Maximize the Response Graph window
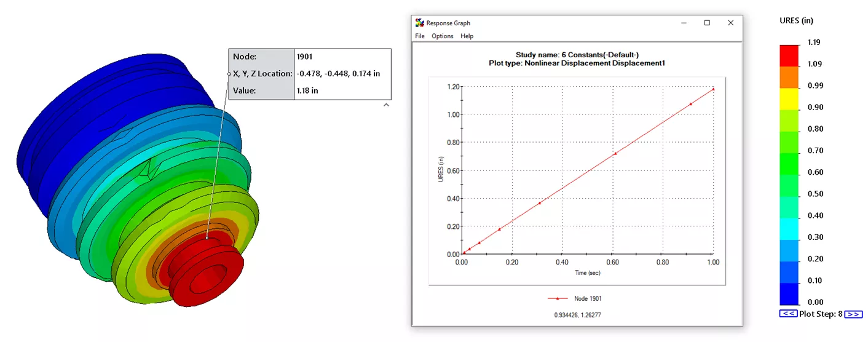The width and height of the screenshot is (868, 342). (x=707, y=23)
